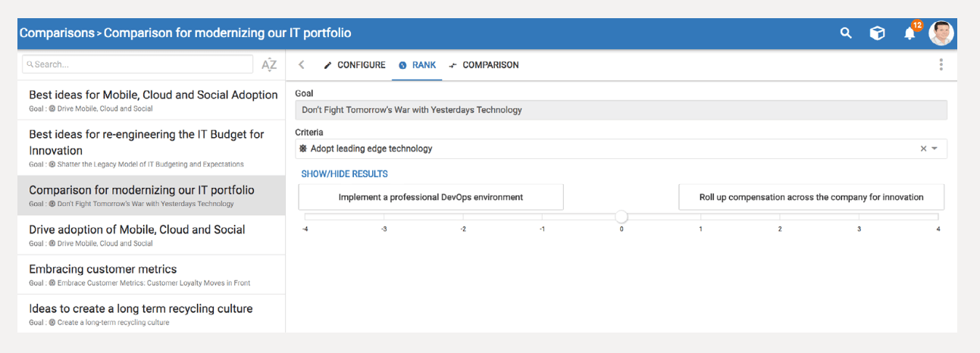Image resolution: width=980 pixels, height=353 pixels.
Task: Go back using the left chevron
Action: coord(302,65)
